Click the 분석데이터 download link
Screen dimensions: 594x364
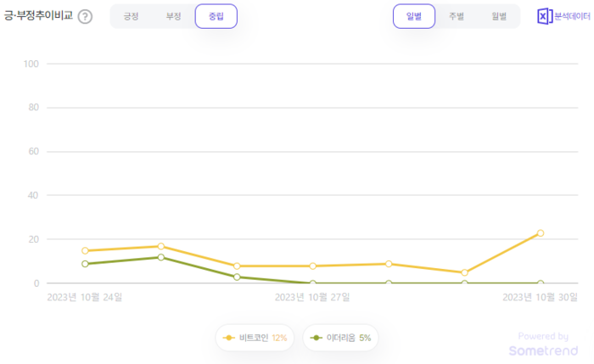(572, 16)
